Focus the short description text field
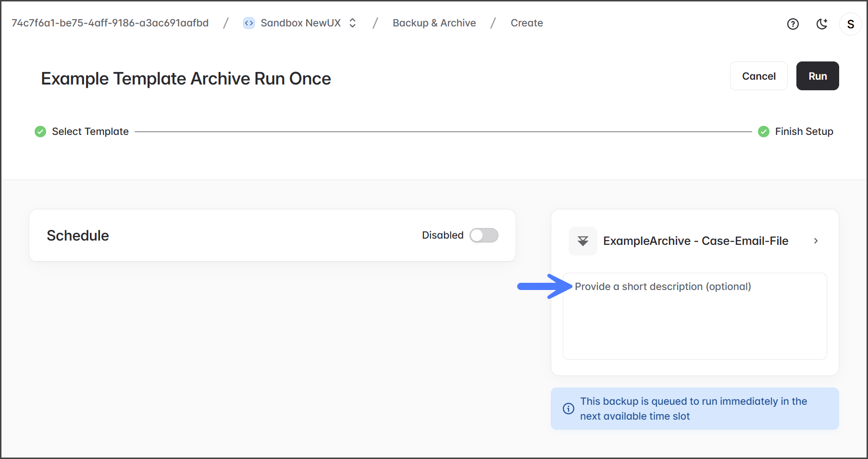 (694, 316)
